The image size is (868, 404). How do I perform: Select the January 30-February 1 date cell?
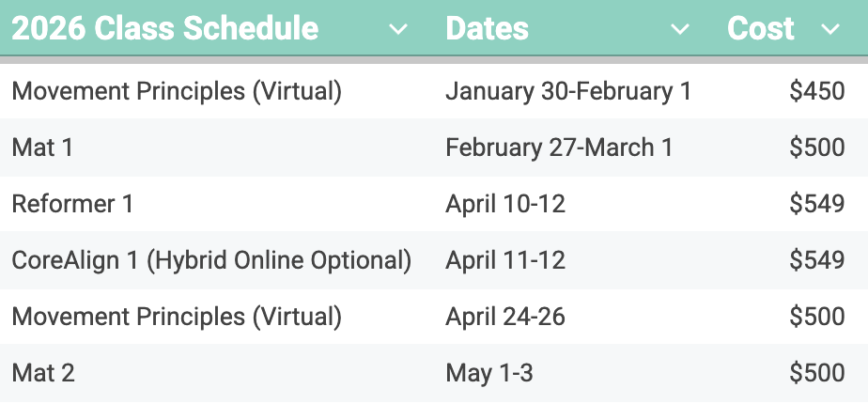pyautogui.click(x=568, y=91)
